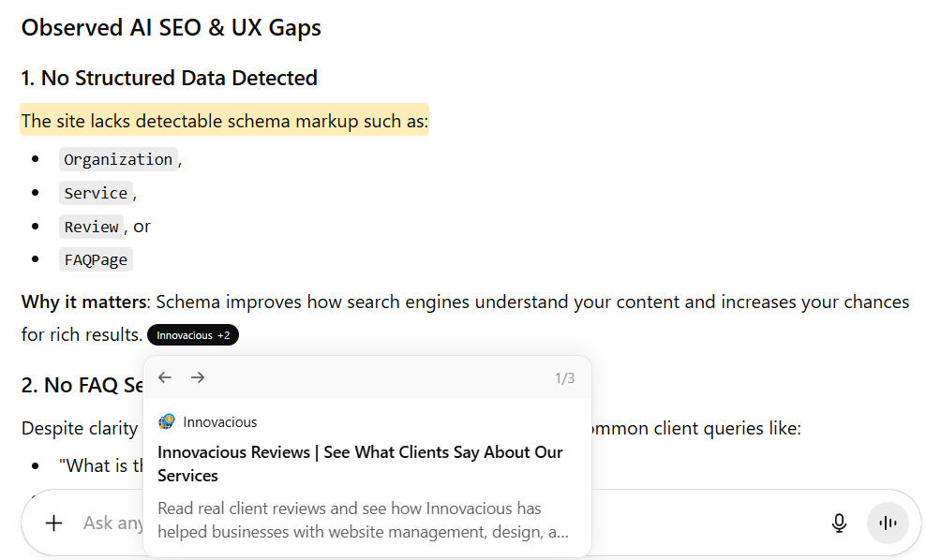The height and width of the screenshot is (560, 926).
Task: Click the citation description snippet text
Action: pyautogui.click(x=360, y=519)
